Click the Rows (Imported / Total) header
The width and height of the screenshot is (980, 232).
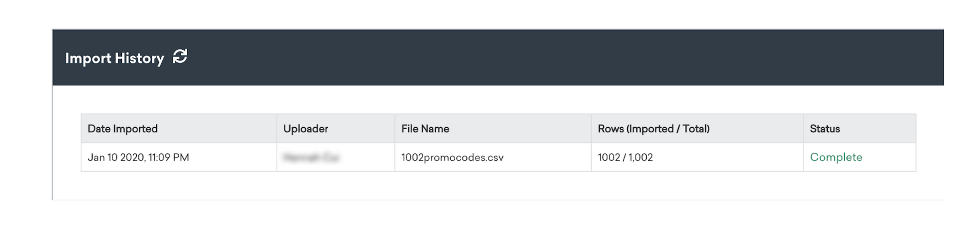tap(653, 129)
